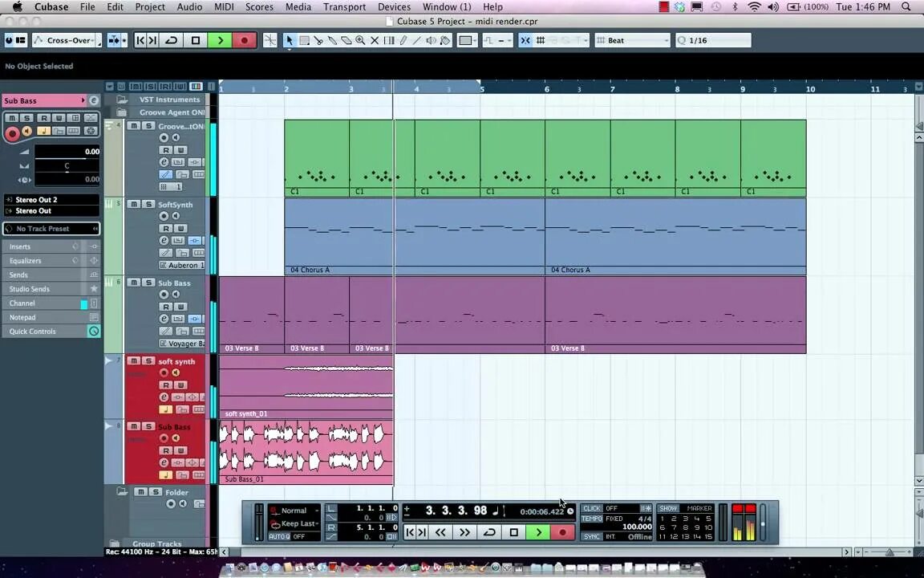Open the No Track Preset selector
This screenshot has width=924, height=578.
click(x=51, y=228)
